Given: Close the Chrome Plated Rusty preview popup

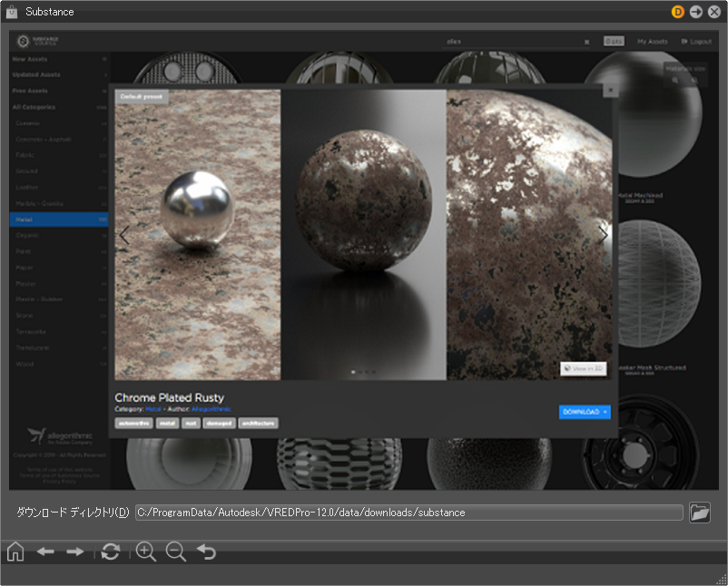Looking at the screenshot, I should pyautogui.click(x=611, y=90).
